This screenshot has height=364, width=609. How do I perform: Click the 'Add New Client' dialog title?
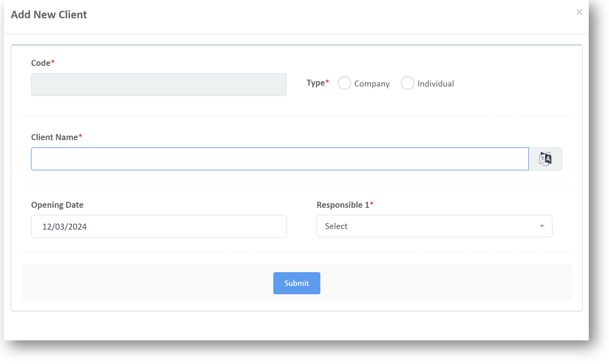(x=49, y=15)
